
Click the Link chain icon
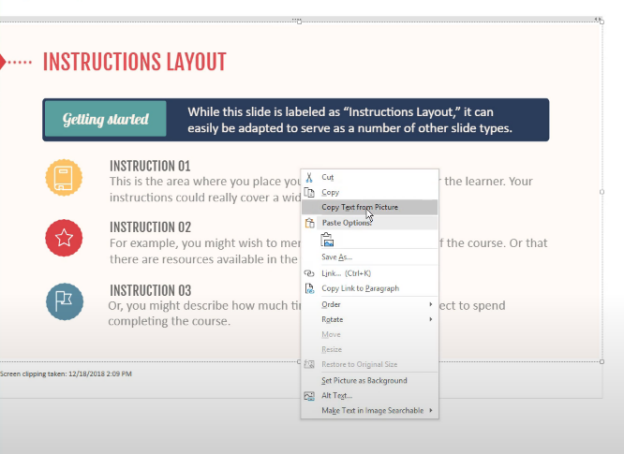pyautogui.click(x=309, y=273)
